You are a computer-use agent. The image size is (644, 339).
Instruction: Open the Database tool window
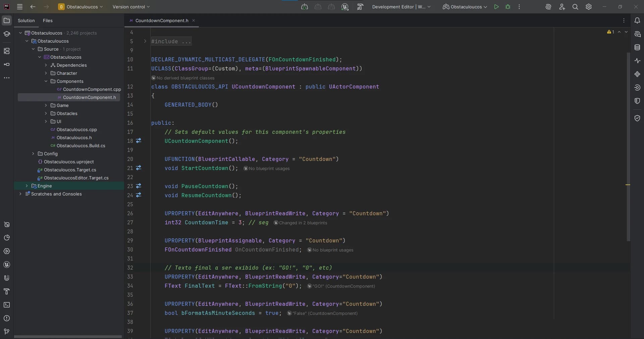[x=637, y=47]
